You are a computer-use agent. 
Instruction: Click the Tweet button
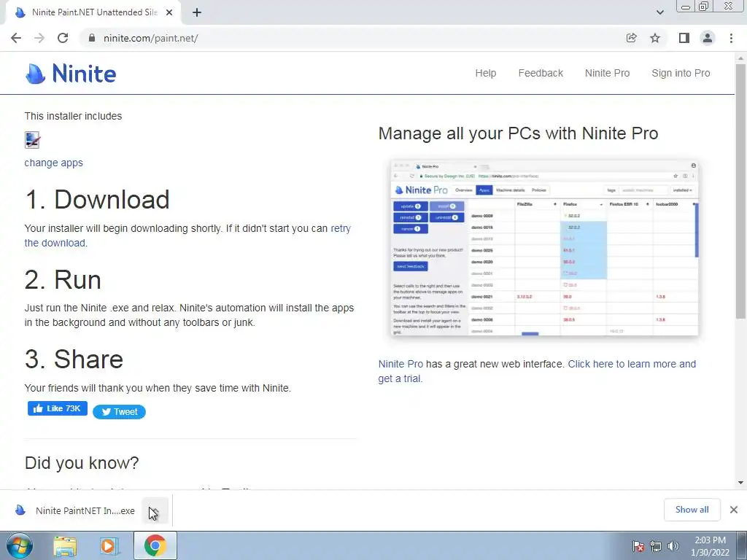[x=119, y=412]
